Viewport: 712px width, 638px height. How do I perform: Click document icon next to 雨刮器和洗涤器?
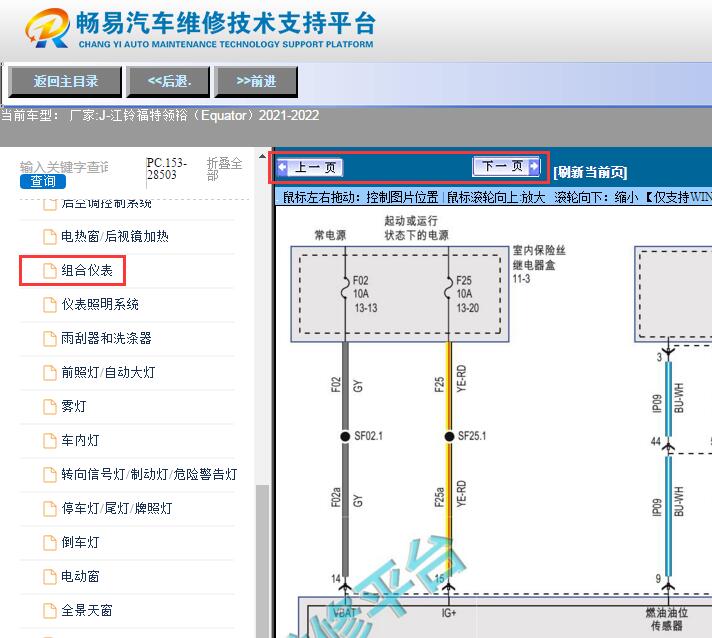(49, 339)
